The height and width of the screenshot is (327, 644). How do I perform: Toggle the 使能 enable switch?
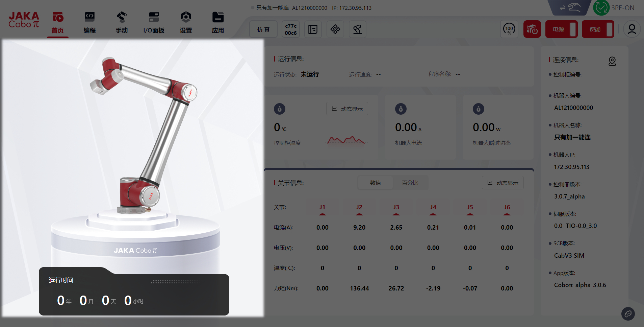[x=598, y=29]
